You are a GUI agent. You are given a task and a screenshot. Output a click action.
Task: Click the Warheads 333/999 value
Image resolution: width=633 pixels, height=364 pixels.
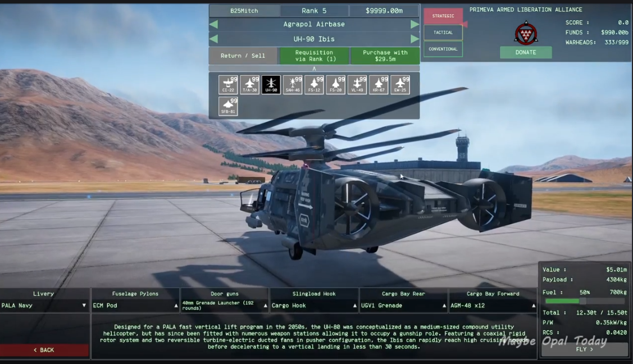click(x=616, y=42)
